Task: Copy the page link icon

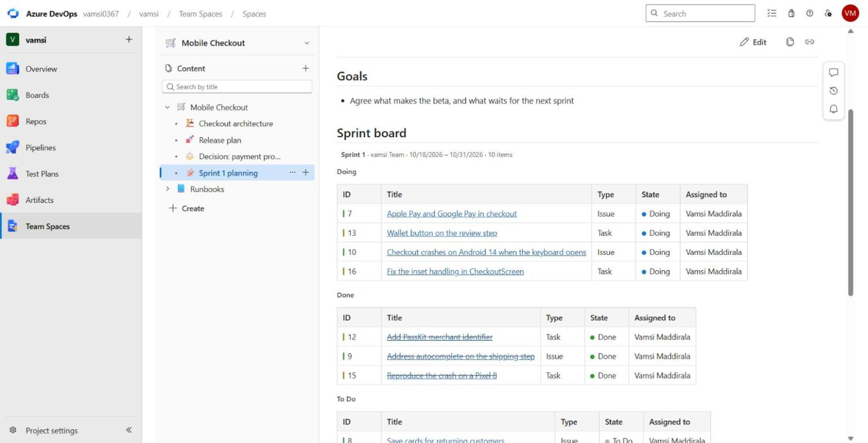Action: coord(810,42)
